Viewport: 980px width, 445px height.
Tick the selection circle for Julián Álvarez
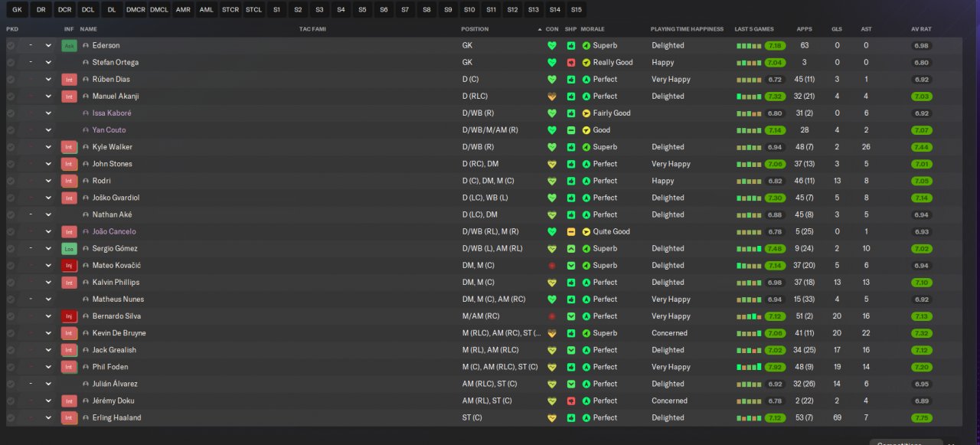pyautogui.click(x=11, y=384)
